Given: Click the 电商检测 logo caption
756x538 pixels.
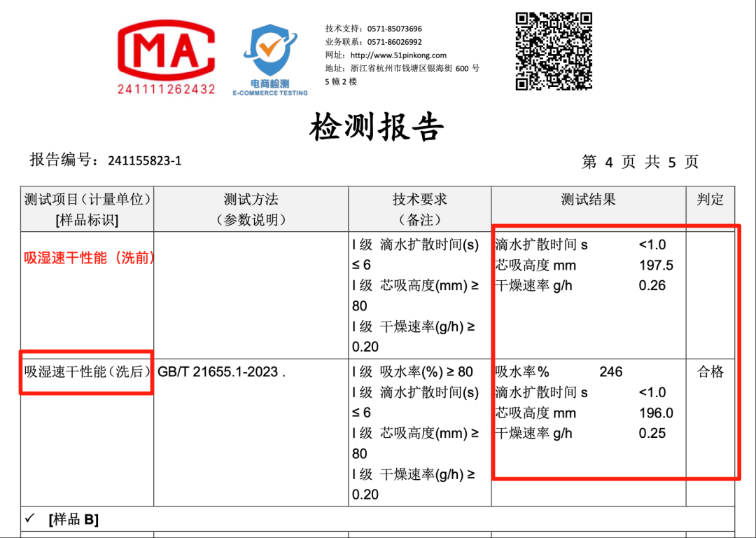Looking at the screenshot, I should tap(269, 84).
